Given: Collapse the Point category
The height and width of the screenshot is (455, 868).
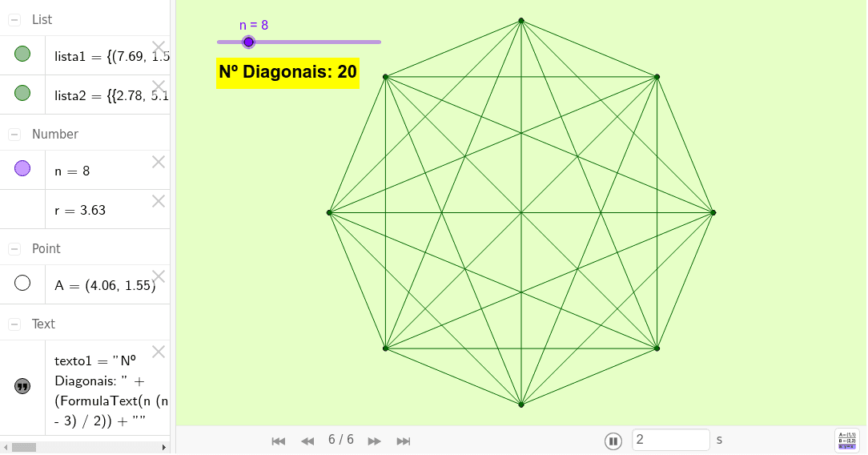Looking at the screenshot, I should [14, 249].
